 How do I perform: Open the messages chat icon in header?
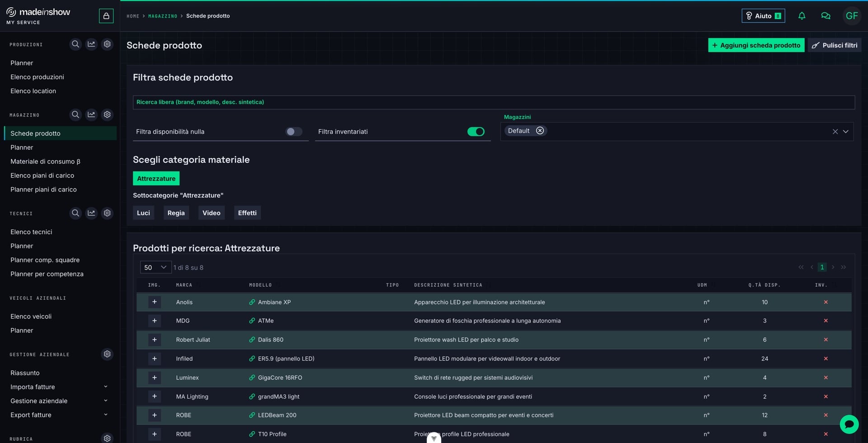826,16
